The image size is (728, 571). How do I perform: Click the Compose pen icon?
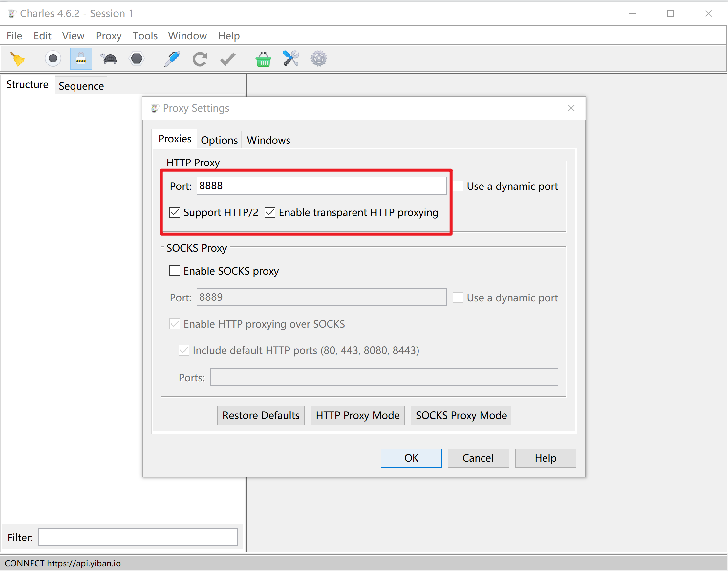(x=172, y=59)
